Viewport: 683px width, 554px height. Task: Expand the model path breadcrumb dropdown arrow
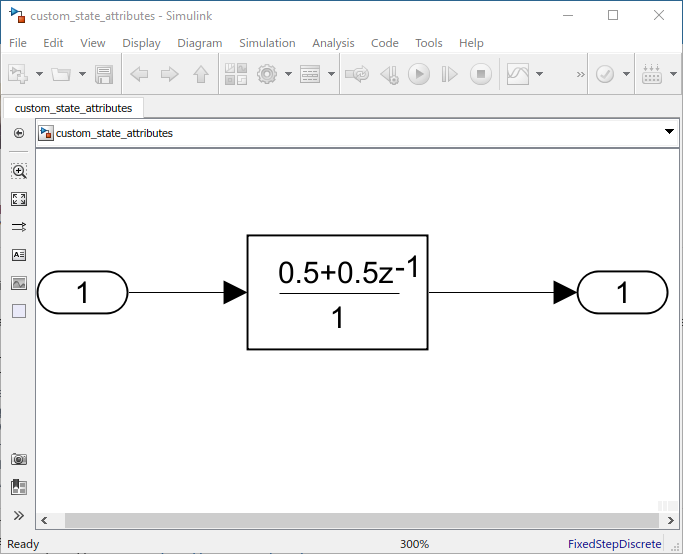[x=669, y=132]
